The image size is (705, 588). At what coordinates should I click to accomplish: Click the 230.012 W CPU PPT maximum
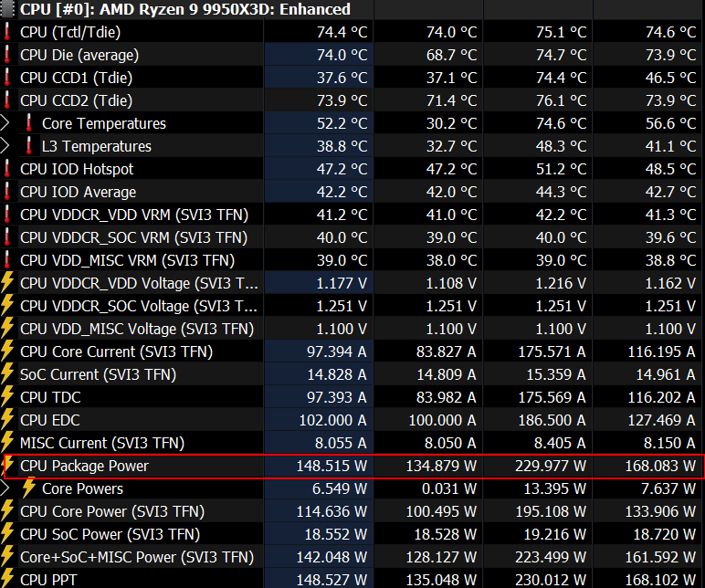pos(551,580)
